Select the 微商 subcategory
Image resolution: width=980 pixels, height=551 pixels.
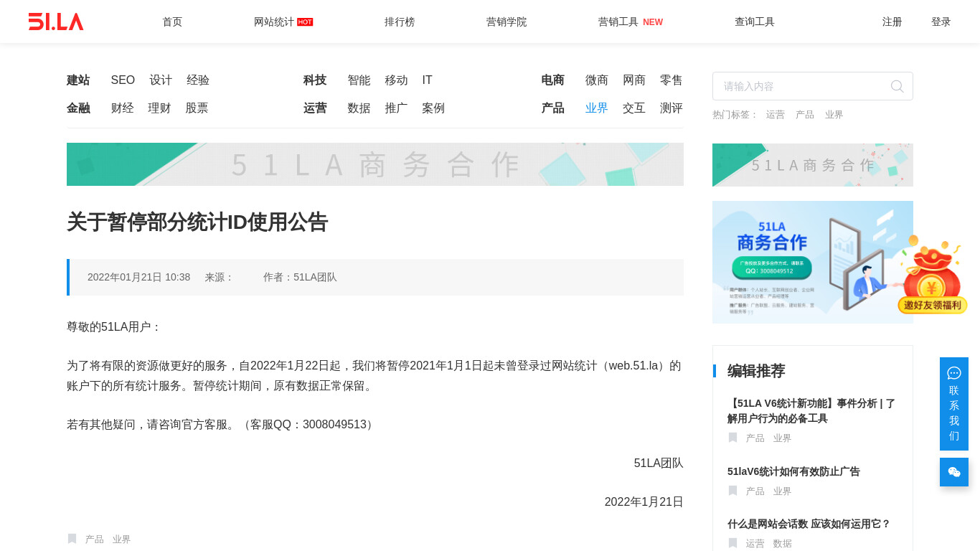pyautogui.click(x=597, y=80)
